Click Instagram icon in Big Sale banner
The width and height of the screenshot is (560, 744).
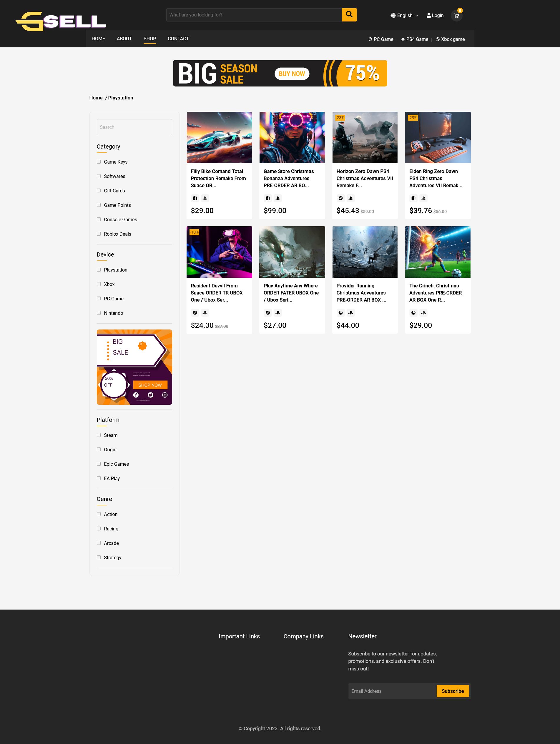[x=165, y=395]
